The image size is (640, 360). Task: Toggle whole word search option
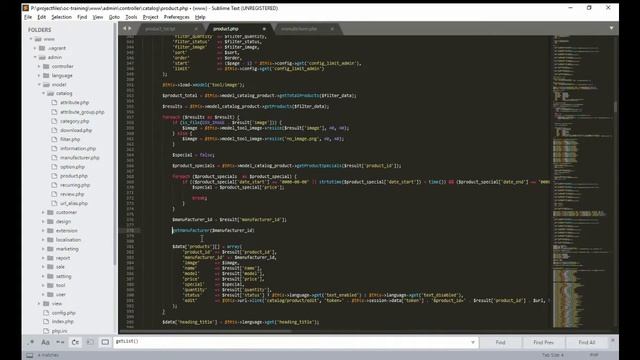pos(60,342)
